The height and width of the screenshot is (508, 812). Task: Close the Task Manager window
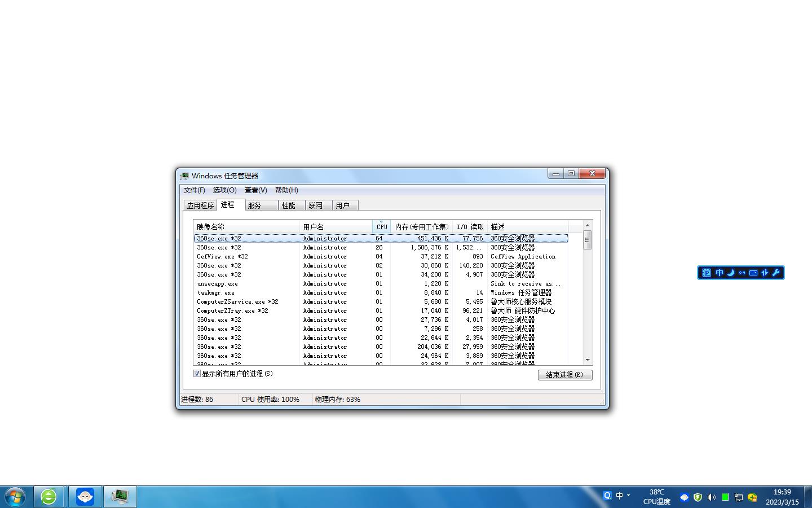click(x=592, y=174)
